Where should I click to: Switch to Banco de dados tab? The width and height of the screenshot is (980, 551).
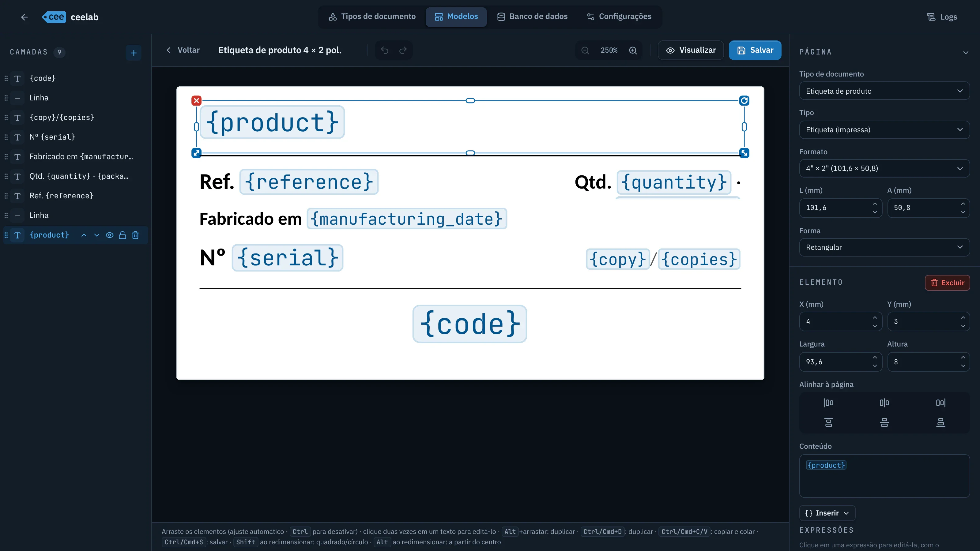[x=532, y=16]
